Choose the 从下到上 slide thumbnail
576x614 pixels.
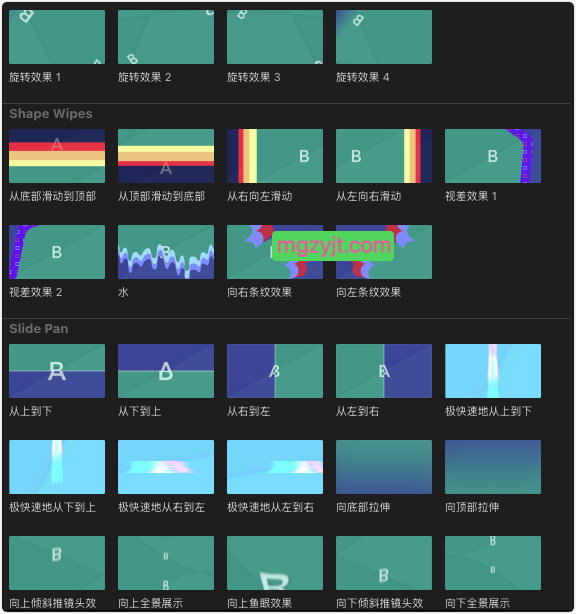point(166,371)
